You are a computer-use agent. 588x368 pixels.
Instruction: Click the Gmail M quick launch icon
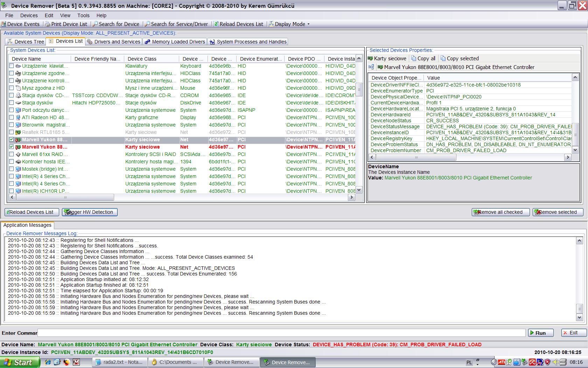tap(76, 362)
